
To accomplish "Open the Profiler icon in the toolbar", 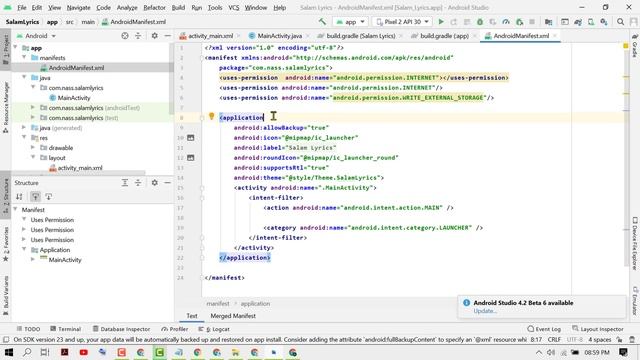I will coord(506,22).
